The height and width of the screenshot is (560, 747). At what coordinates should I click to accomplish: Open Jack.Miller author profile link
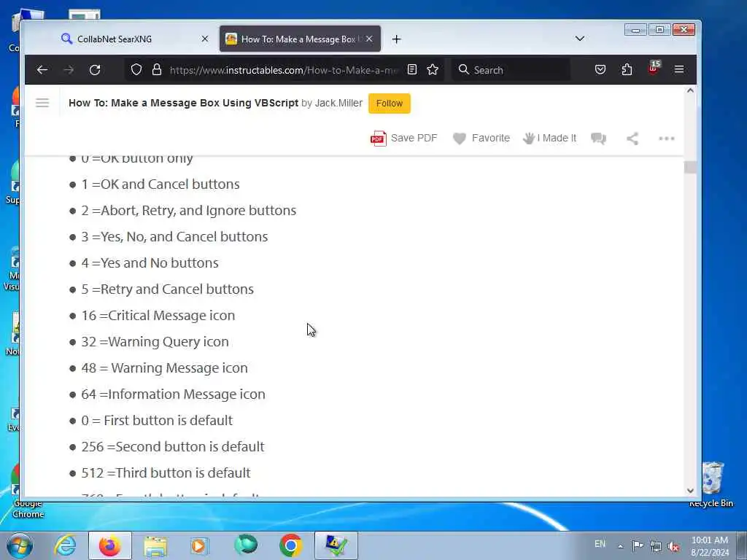(338, 103)
